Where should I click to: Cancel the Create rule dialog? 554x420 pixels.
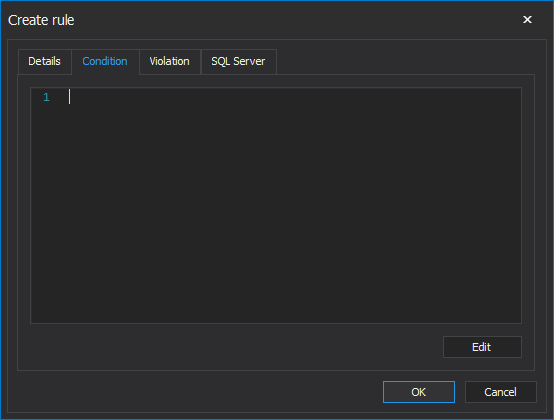[500, 392]
